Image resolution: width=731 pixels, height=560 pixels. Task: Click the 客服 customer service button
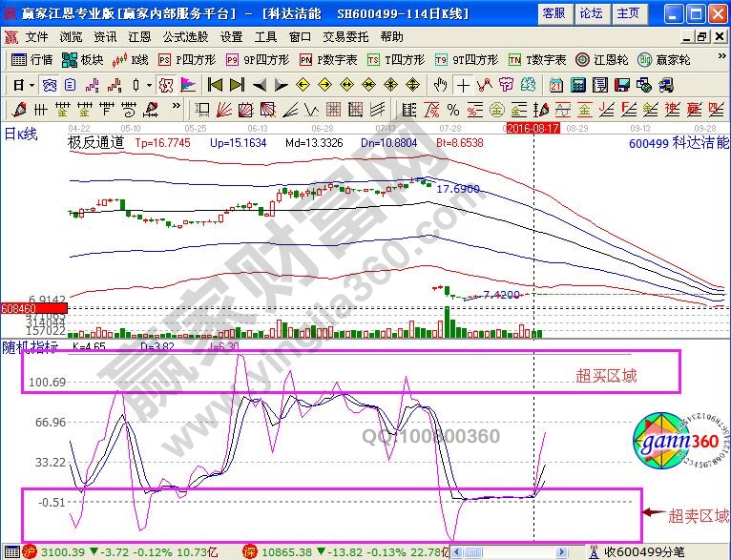[x=554, y=13]
